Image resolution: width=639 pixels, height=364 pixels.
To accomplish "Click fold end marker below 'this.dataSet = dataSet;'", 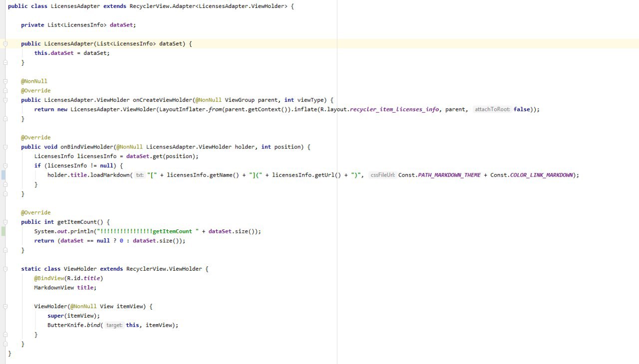I will pyautogui.click(x=5, y=63).
